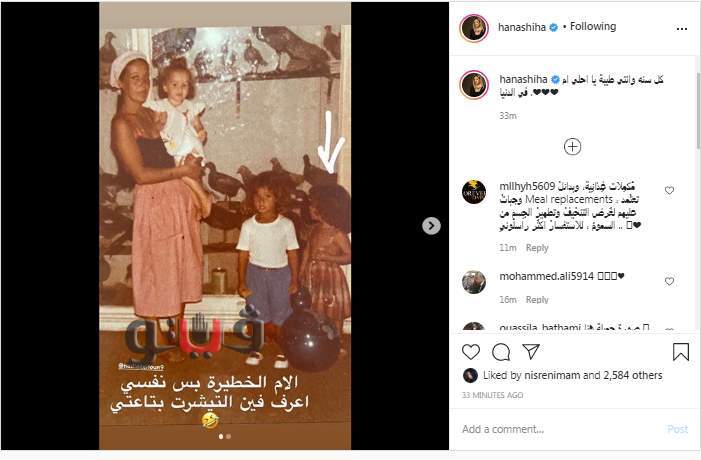Load more comments with plus circle
The image size is (701, 460).
[572, 147]
